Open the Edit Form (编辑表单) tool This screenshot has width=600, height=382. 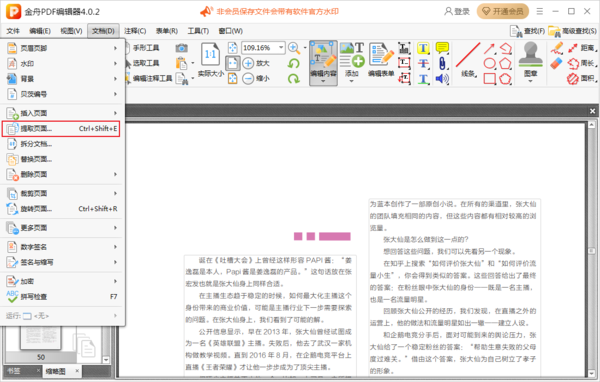pos(381,59)
